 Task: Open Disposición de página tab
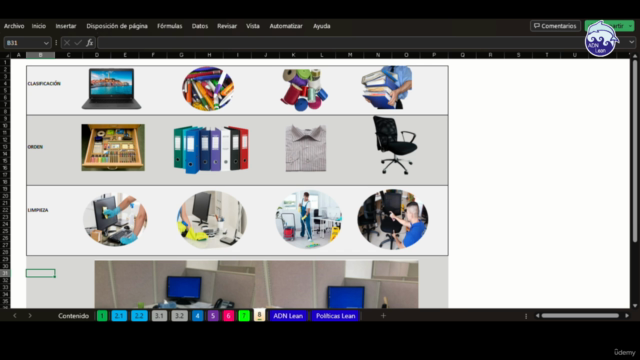pyautogui.click(x=117, y=26)
